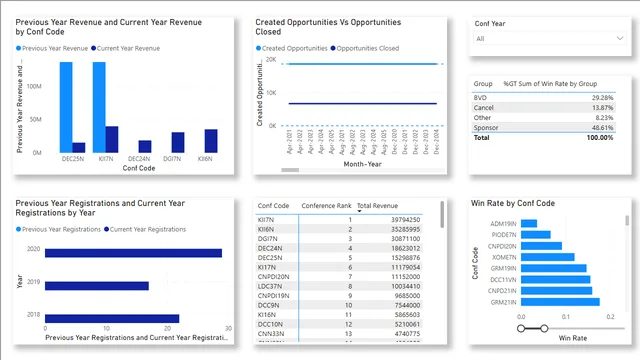Select the DCC11VN win rate bar
640x360 pixels.
point(556,280)
